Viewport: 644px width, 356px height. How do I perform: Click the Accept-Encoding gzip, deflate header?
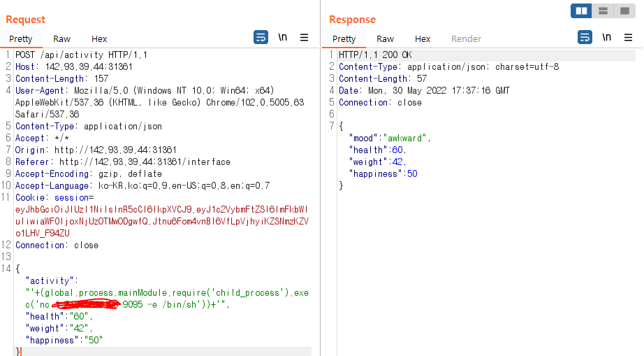(x=89, y=174)
